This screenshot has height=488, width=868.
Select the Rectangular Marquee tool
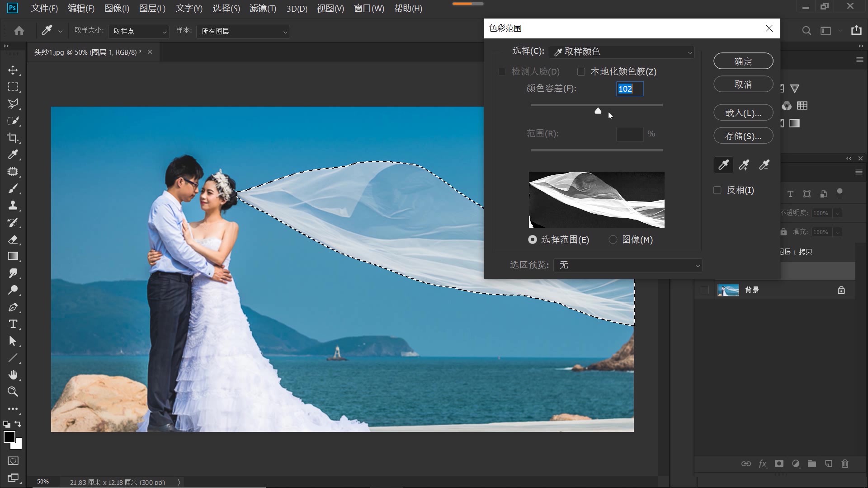tap(13, 87)
